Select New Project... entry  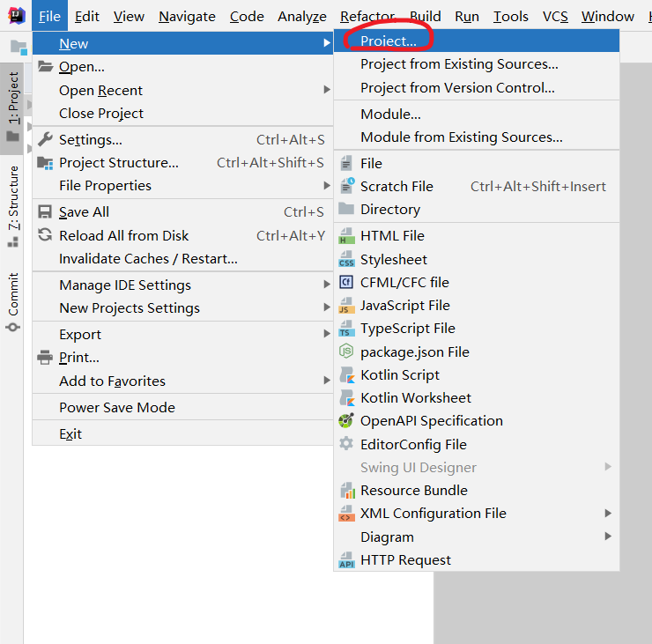[x=477, y=41]
